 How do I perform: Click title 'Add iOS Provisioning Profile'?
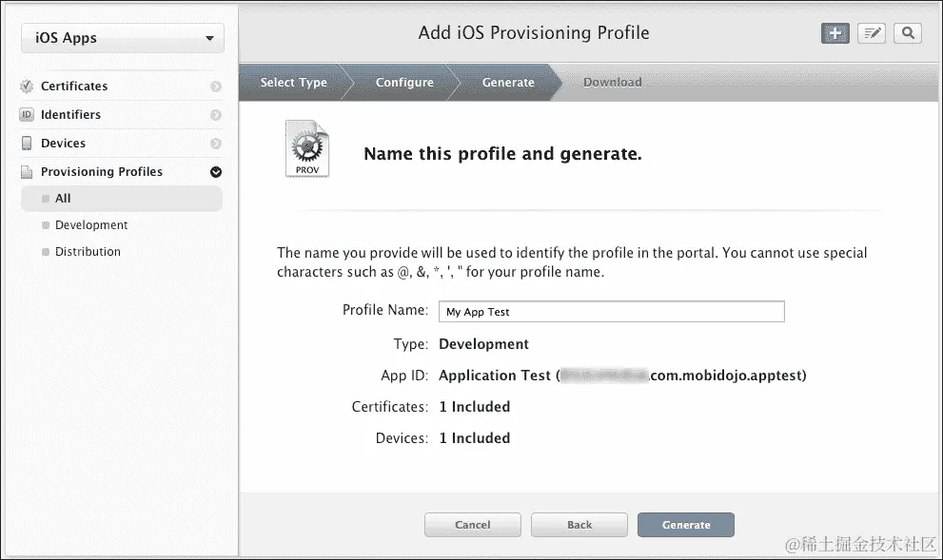pos(534,32)
